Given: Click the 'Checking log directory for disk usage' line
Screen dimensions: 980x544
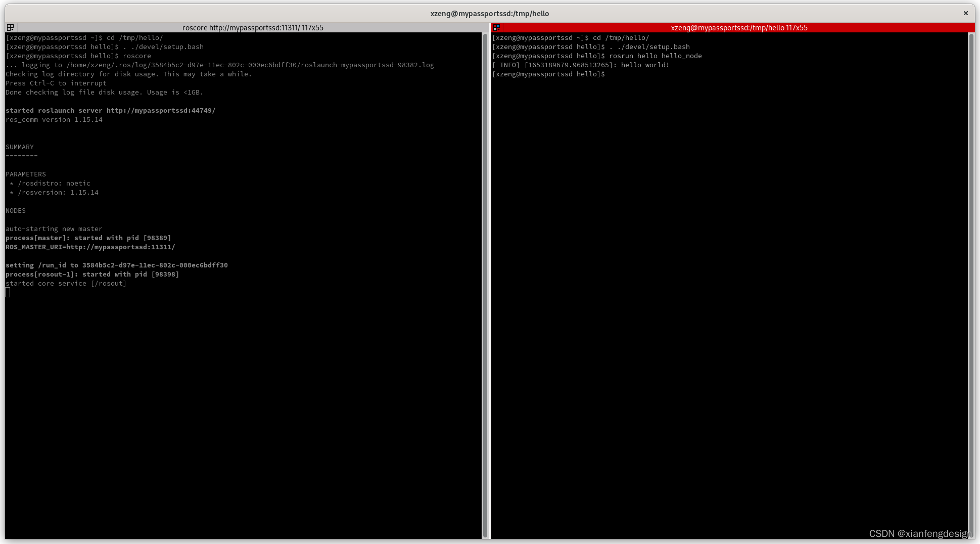Looking at the screenshot, I should [x=129, y=74].
